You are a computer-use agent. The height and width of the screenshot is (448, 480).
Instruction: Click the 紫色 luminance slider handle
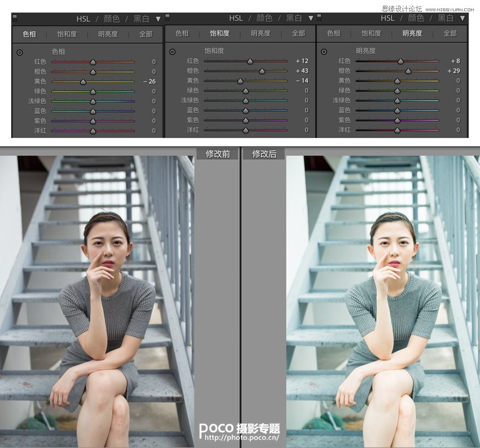pyautogui.click(x=397, y=121)
